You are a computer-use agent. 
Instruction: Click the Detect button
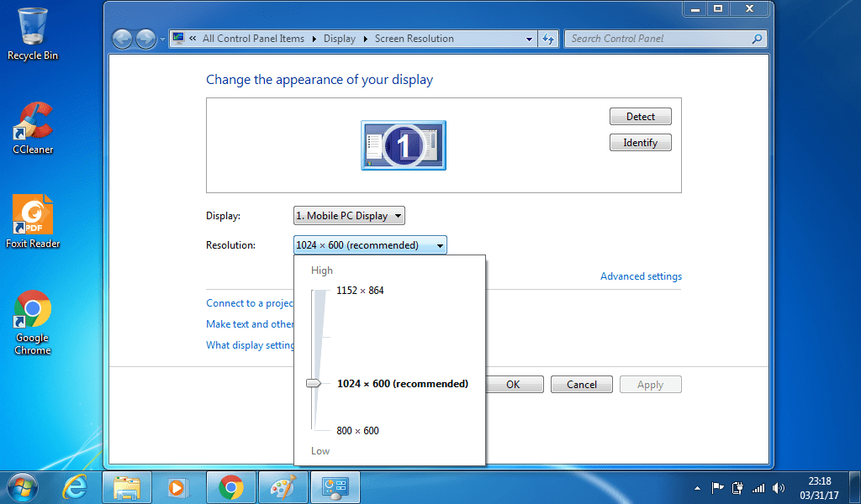point(640,116)
